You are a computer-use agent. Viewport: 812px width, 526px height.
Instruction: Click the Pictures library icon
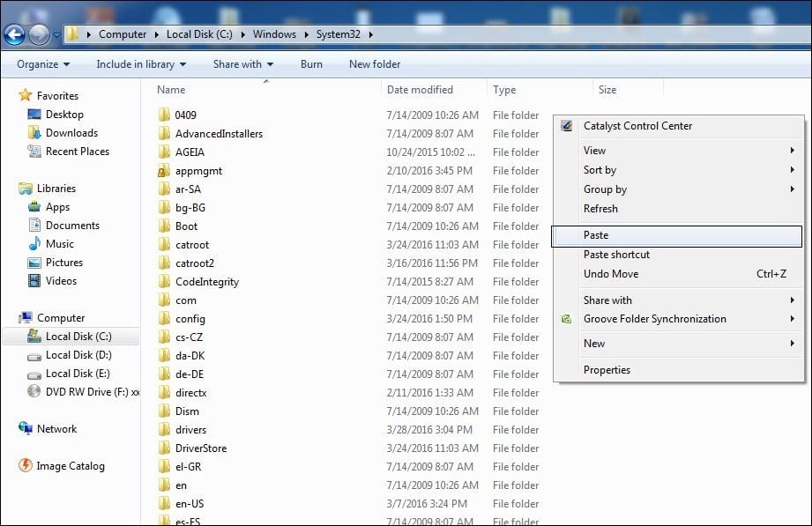[34, 263]
